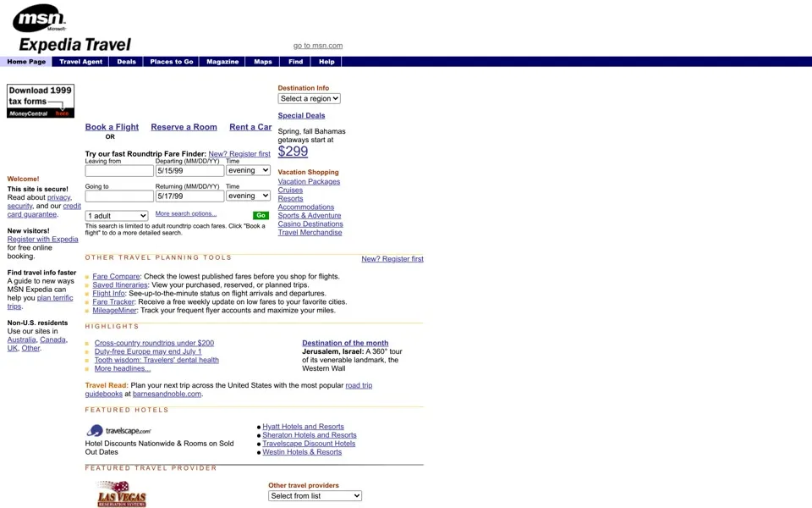Open the Accommodations link

[x=306, y=207]
